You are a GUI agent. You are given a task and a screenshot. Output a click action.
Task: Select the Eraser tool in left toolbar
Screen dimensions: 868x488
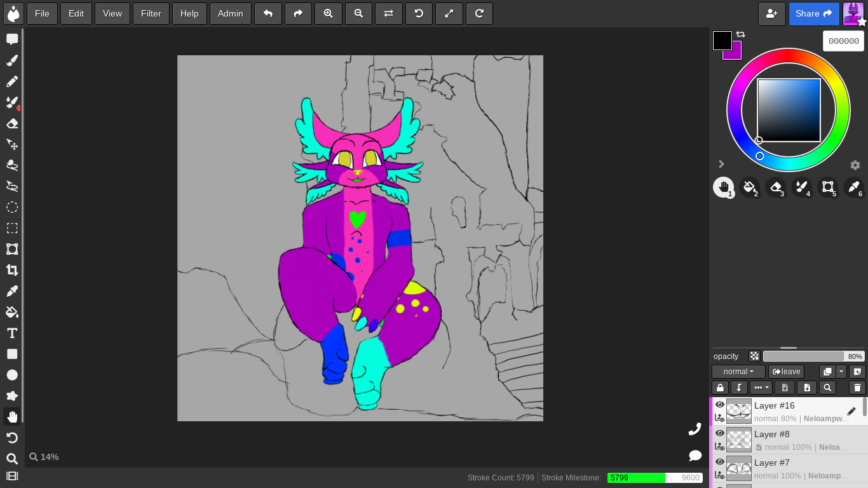coord(12,123)
